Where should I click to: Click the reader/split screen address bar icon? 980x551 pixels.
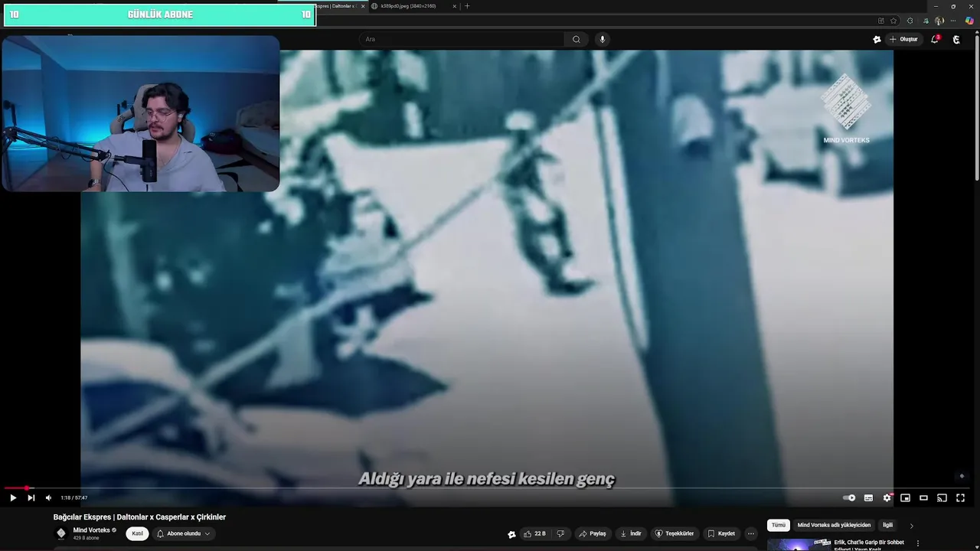pyautogui.click(x=880, y=21)
